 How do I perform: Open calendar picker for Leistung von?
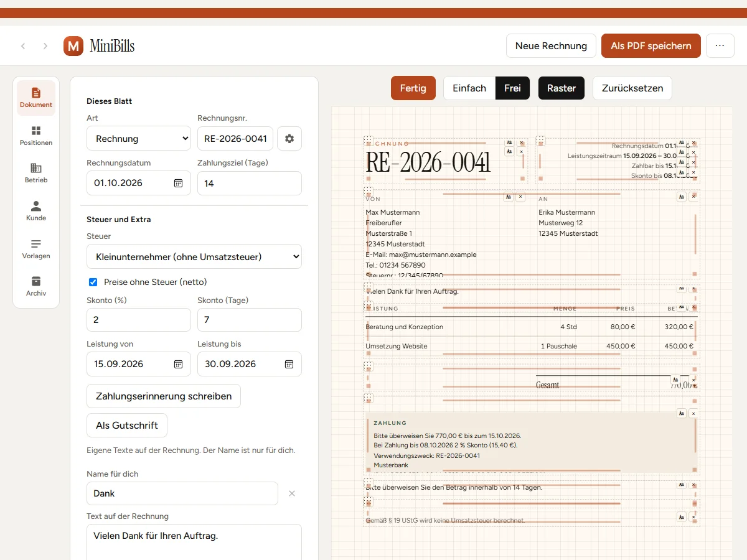(178, 364)
